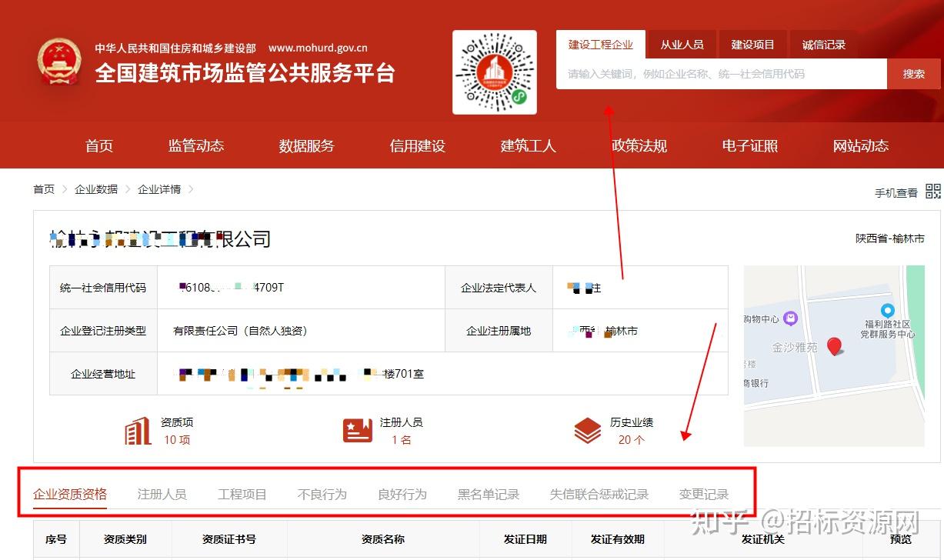944x560 pixels.
Task: Click the 历史业绩 stacked layers icon
Action: pyautogui.click(x=588, y=431)
